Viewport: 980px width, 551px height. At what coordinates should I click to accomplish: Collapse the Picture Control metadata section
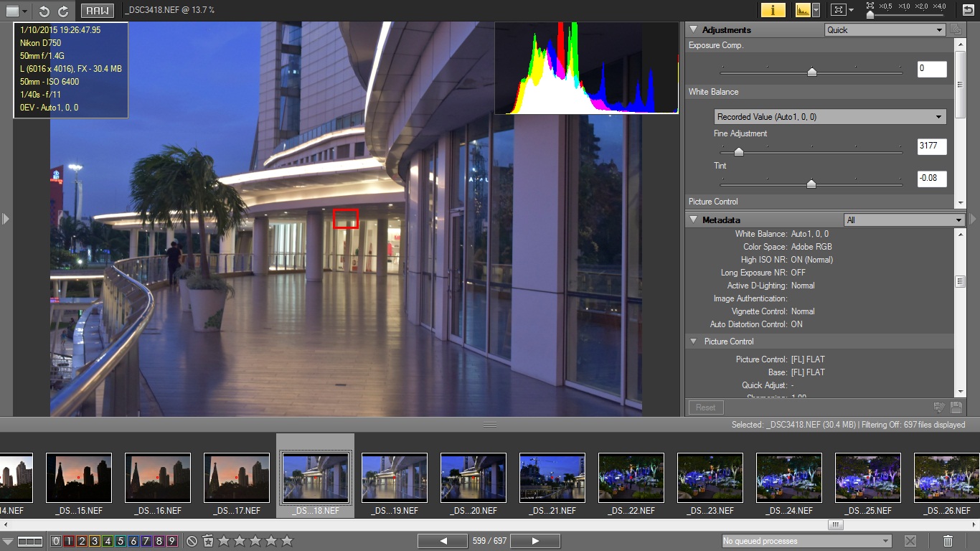pos(694,342)
